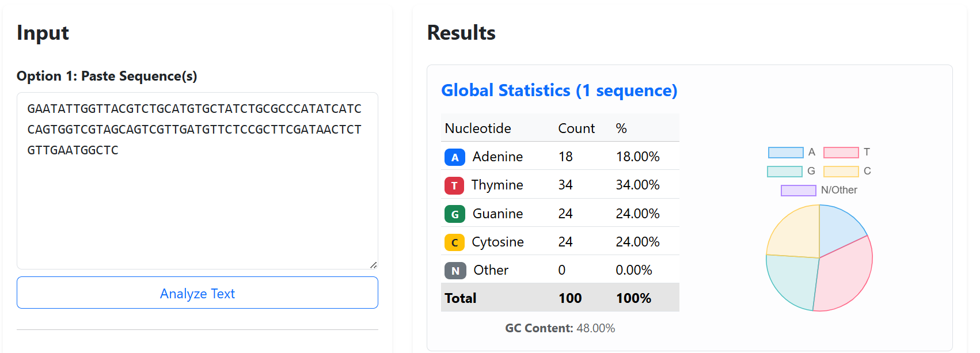Click the total percentage 100%
The image size is (980, 353).
coord(633,298)
